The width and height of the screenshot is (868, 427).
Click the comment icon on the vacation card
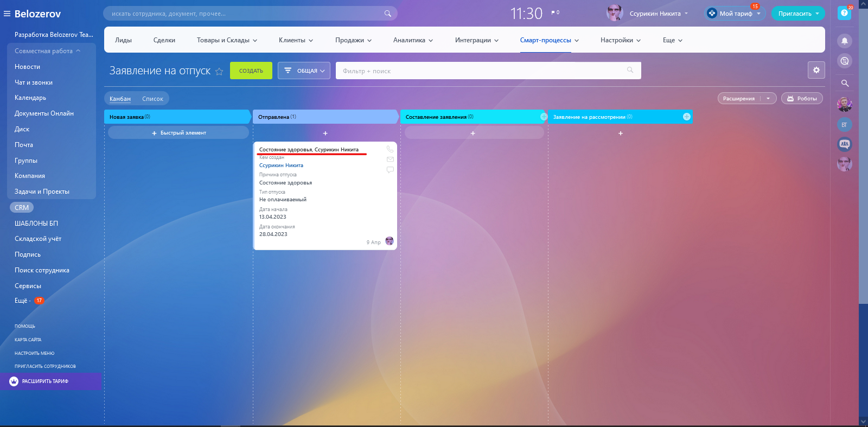[390, 170]
